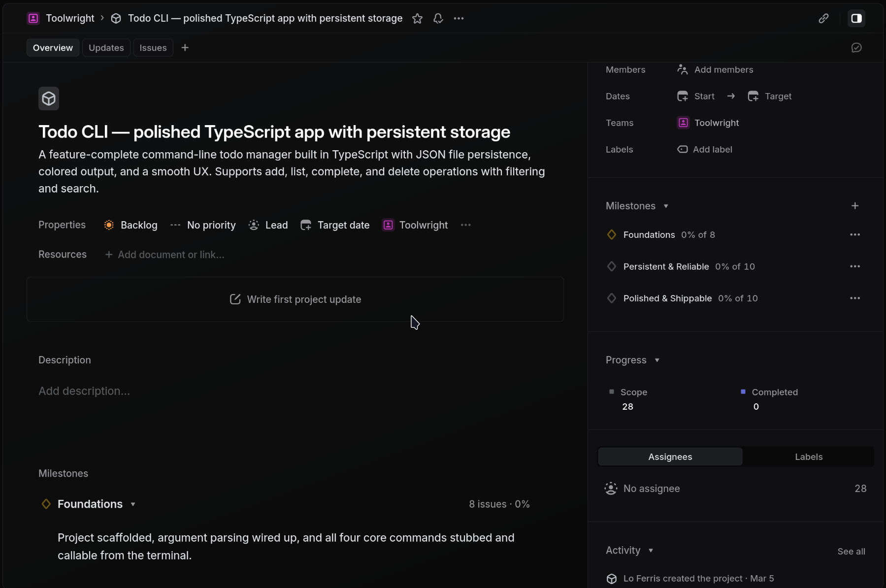
Task: Switch to the Labels tab in assignees panel
Action: point(808,457)
